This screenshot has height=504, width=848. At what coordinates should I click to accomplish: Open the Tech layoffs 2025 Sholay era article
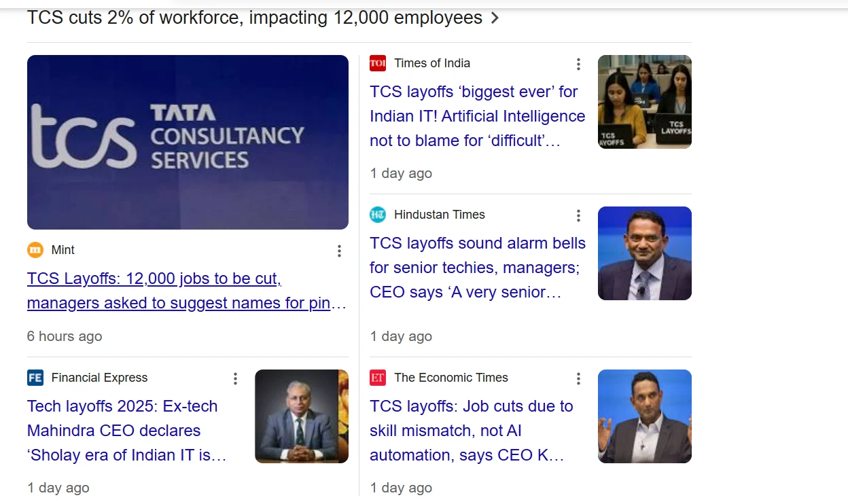point(127,431)
